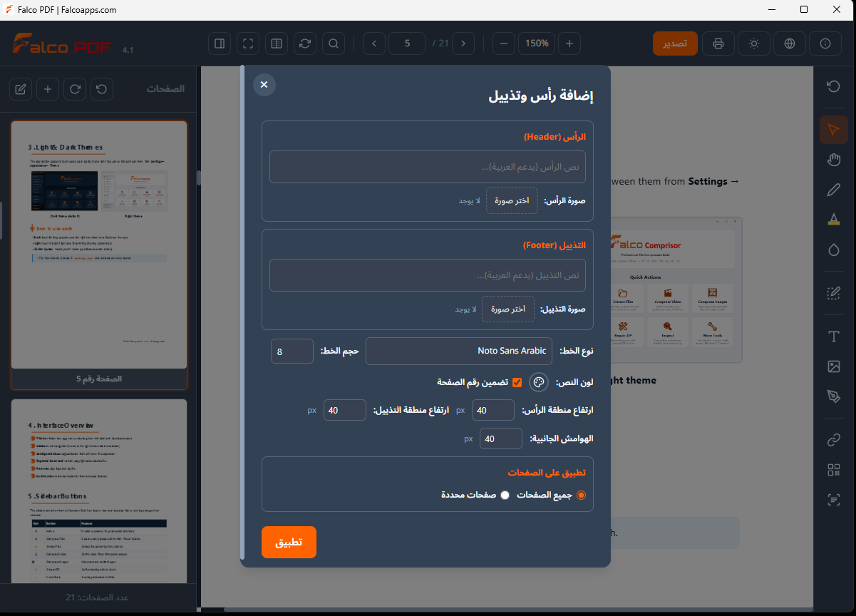Open the info icon in toolbar
The width and height of the screenshot is (856, 616).
(825, 43)
